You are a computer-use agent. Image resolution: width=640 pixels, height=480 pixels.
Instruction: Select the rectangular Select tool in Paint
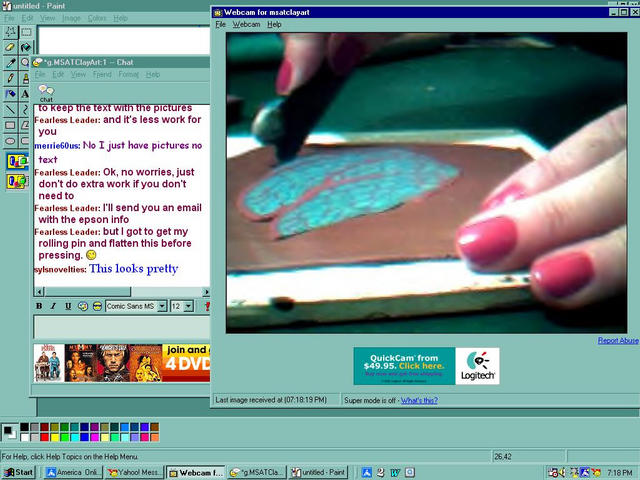26,31
